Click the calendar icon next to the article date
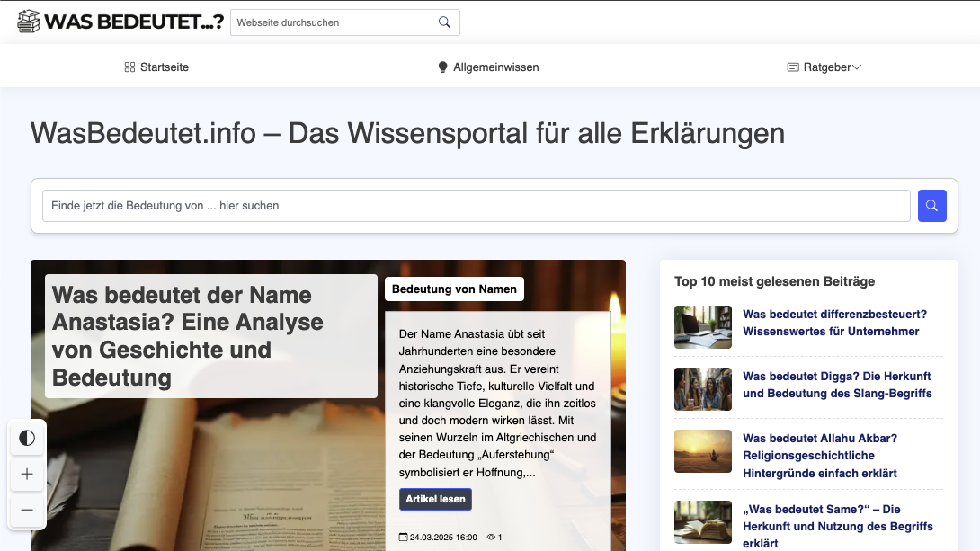This screenshot has width=980, height=551. tap(405, 537)
